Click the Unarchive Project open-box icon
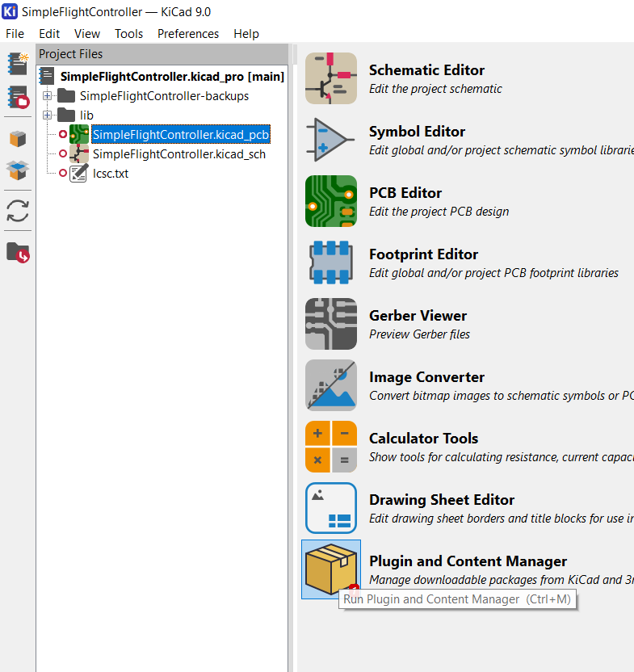 click(18, 170)
